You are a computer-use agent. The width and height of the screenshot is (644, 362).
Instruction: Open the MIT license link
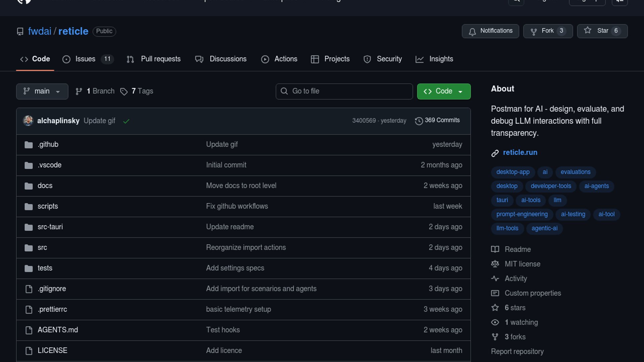coord(522,264)
